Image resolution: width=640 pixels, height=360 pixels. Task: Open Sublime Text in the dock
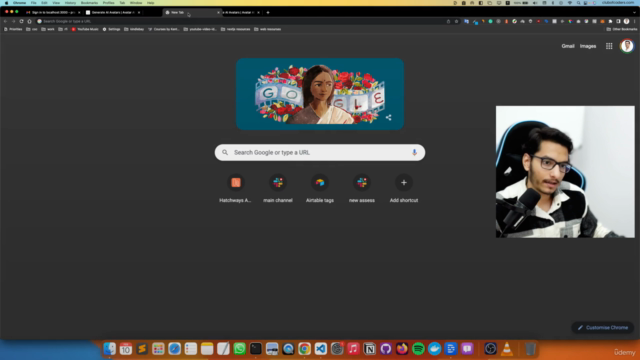[x=142, y=349]
